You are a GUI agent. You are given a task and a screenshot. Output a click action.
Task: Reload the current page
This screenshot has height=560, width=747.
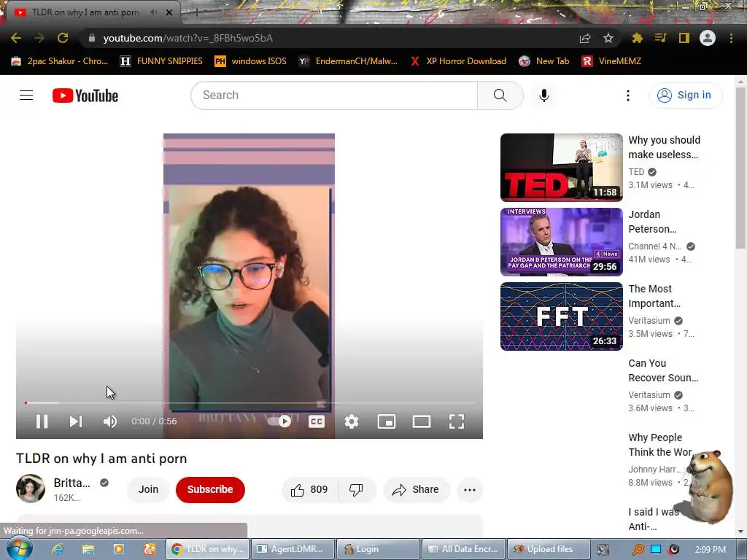(63, 38)
